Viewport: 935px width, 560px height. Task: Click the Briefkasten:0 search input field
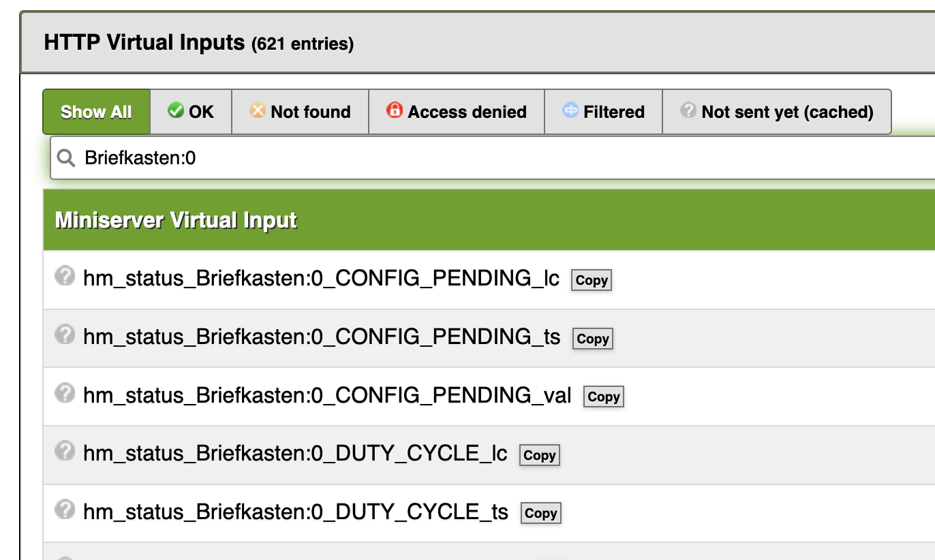click(x=477, y=159)
